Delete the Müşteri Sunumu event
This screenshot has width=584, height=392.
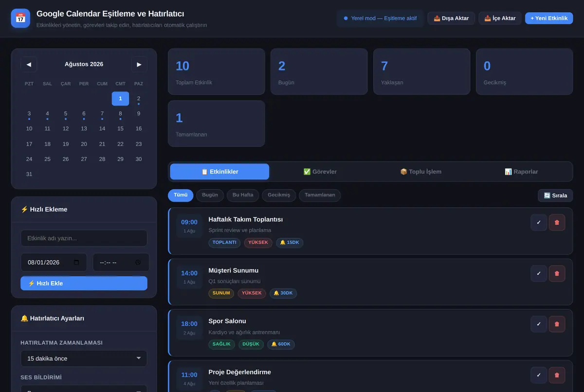point(557,273)
